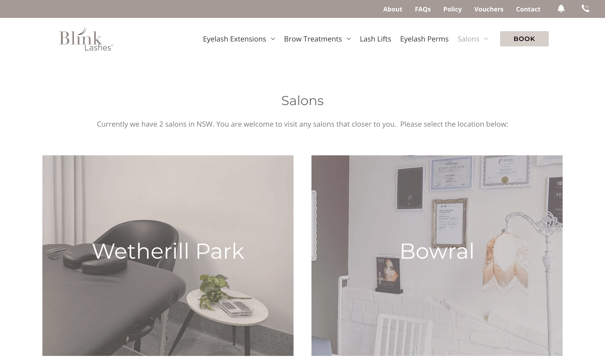Open the FAQs page
Screen dimensions: 605x364
click(423, 9)
